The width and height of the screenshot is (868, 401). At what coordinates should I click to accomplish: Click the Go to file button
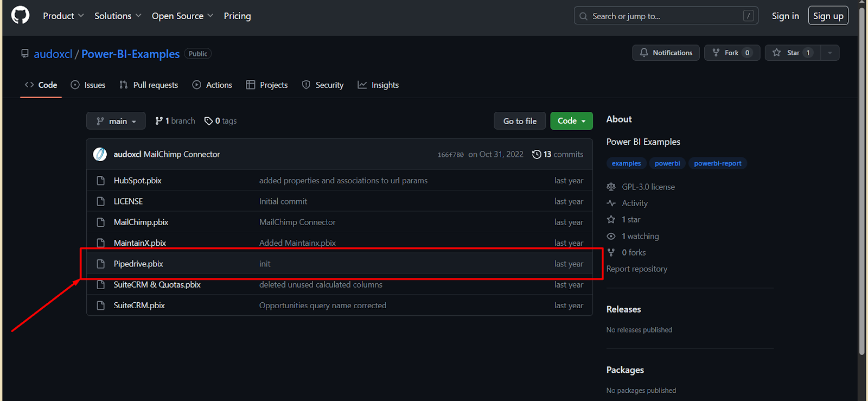520,121
